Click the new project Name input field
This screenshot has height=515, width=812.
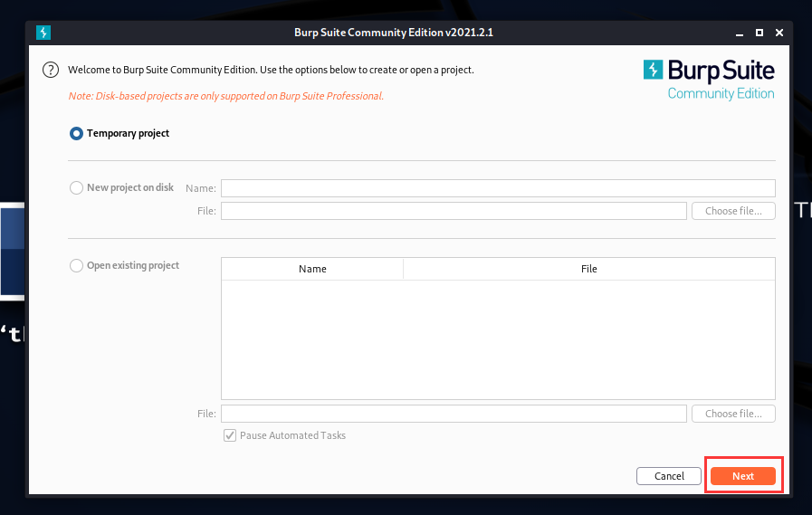(498, 188)
